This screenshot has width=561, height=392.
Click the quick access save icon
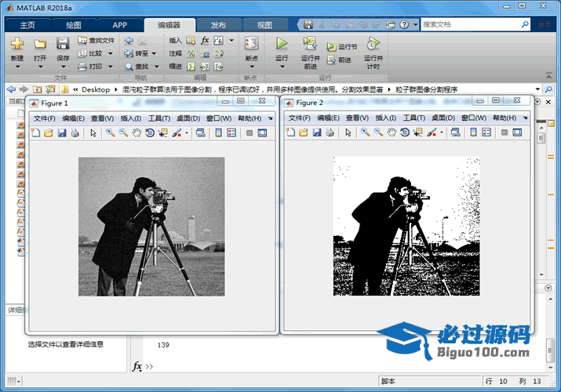point(308,24)
